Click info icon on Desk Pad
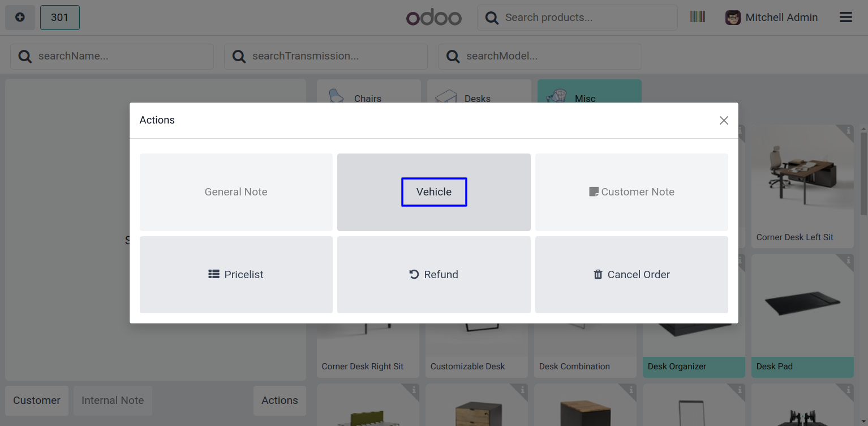 pyautogui.click(x=849, y=260)
